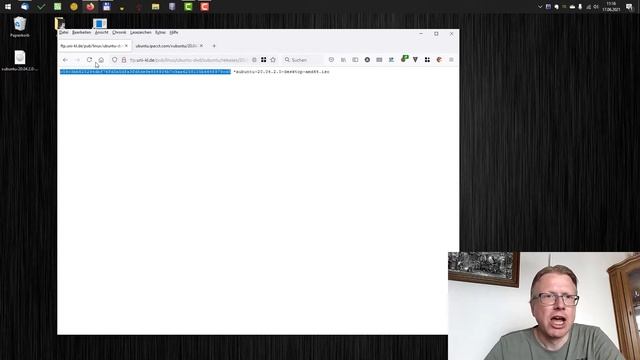Click the clock-like toolbar icon after search
This screenshot has width=640, height=360.
[x=331, y=60]
